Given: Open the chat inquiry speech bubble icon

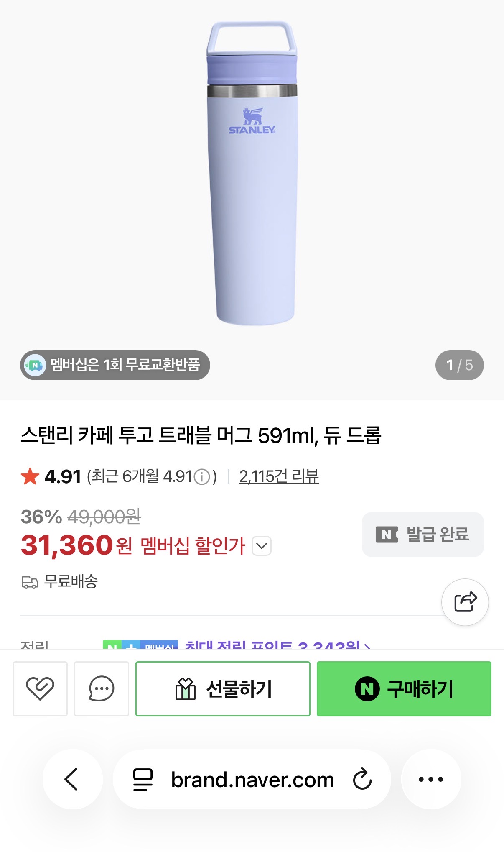Looking at the screenshot, I should coord(102,688).
